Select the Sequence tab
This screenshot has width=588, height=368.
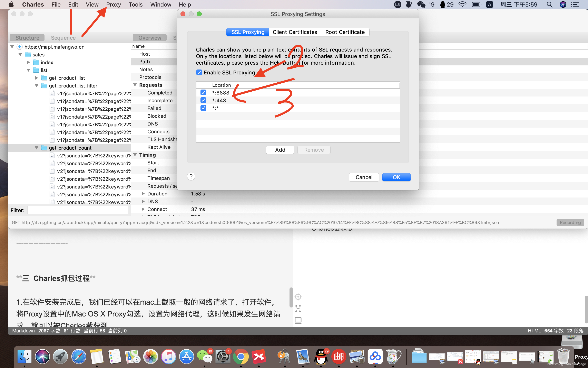(x=63, y=38)
